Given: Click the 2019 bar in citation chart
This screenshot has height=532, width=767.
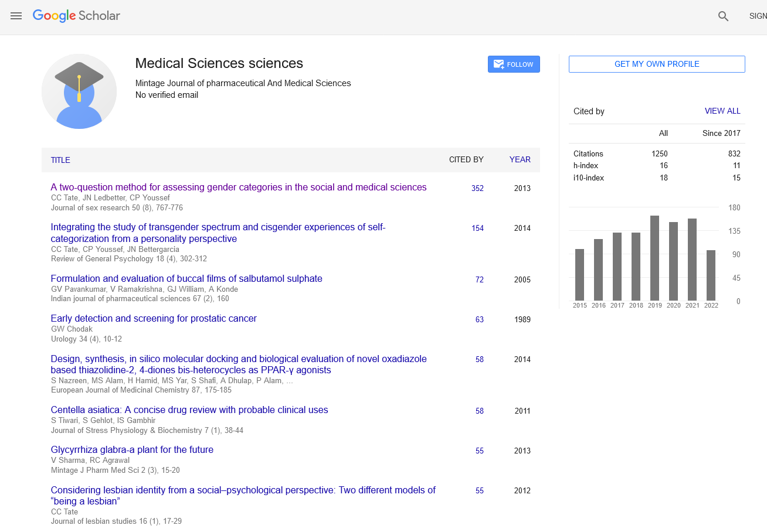Looking at the screenshot, I should [x=654, y=258].
